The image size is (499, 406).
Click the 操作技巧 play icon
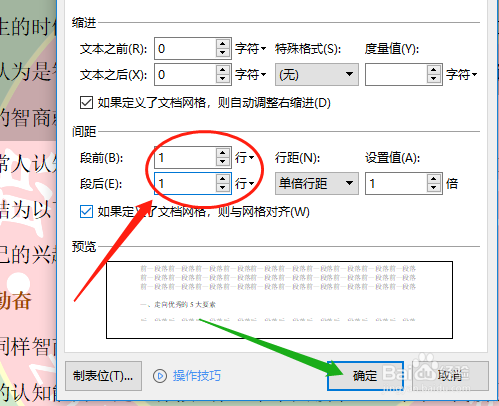160,376
